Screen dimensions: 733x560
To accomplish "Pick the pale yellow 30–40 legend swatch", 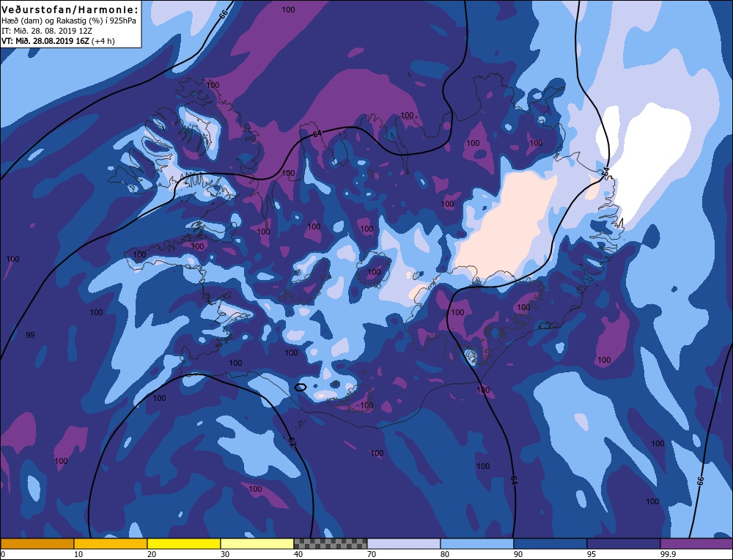I will (x=257, y=544).
